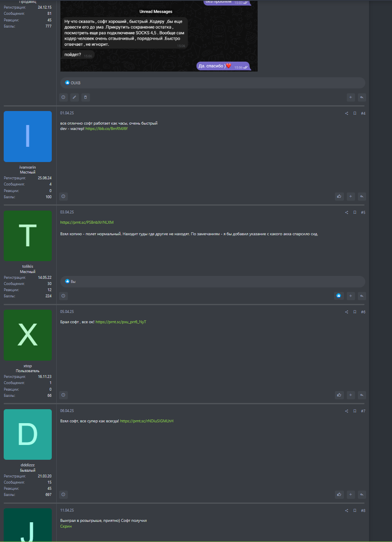Screen dimensions: 392x542
Task: Open the prnt.sc/rNDiuSIGMLhH link
Action: (147, 421)
